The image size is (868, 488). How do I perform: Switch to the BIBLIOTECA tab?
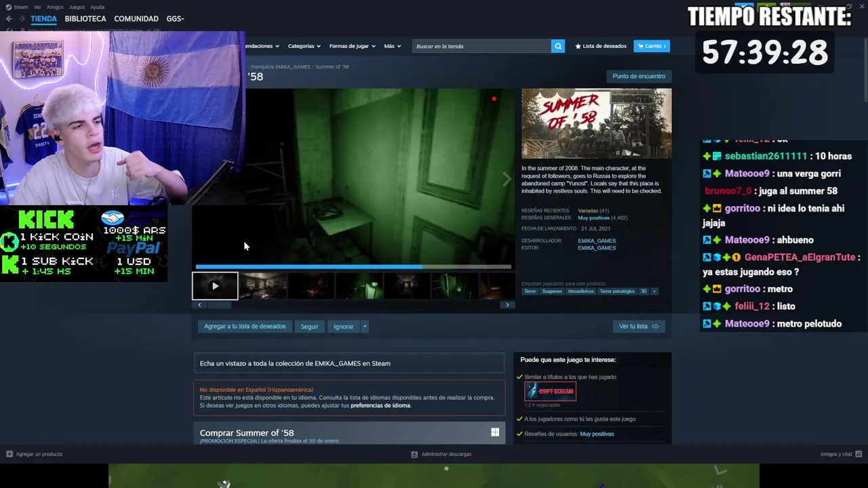(85, 19)
